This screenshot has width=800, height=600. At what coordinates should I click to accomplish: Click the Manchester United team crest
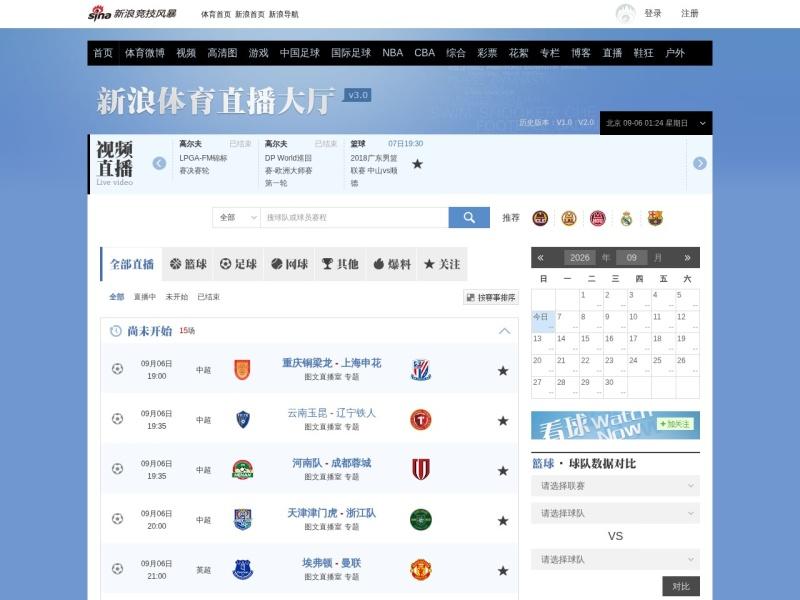point(421,569)
